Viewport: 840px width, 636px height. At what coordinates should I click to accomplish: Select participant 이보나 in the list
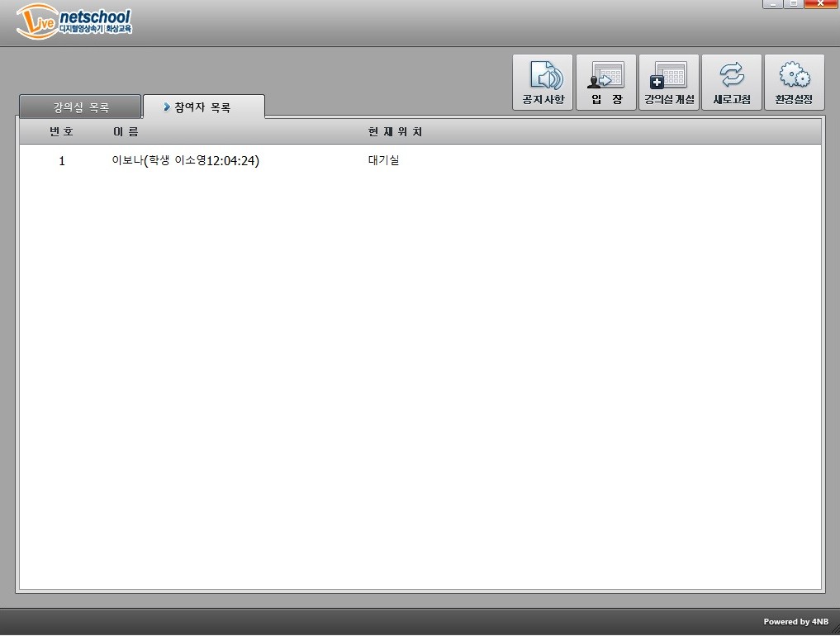(185, 161)
